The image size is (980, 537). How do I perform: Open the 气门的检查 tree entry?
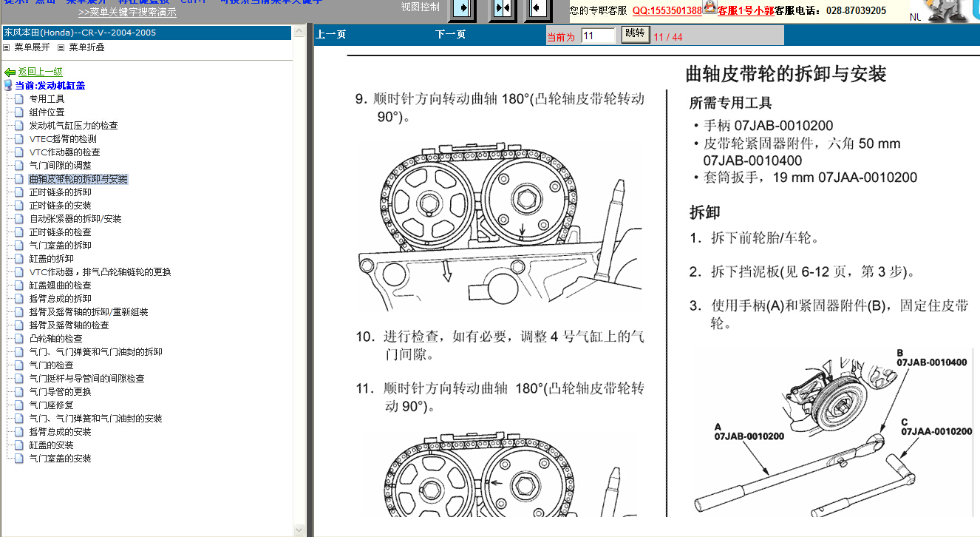pyautogui.click(x=51, y=365)
